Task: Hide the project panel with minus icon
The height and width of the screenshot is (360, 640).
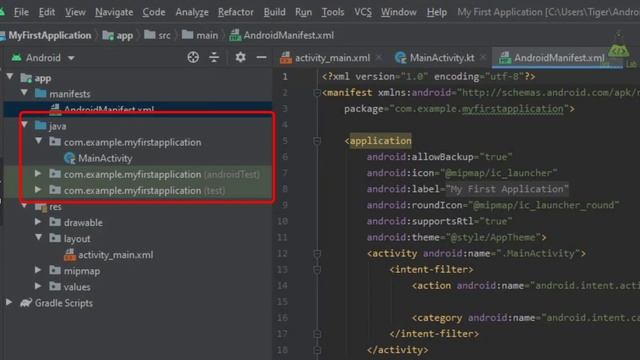Action: click(261, 58)
